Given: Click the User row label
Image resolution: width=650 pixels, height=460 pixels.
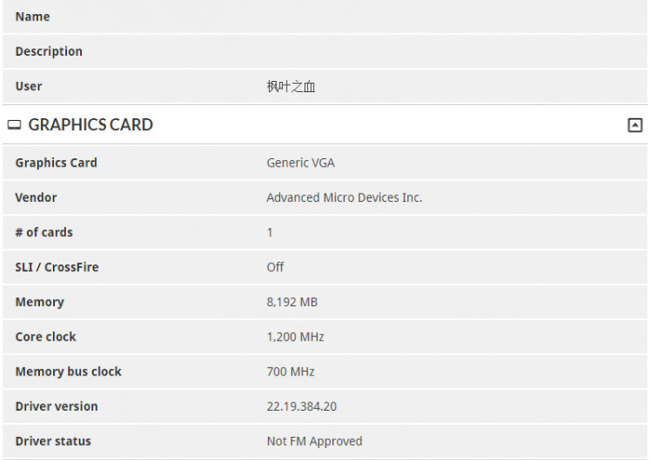Looking at the screenshot, I should (x=29, y=87).
